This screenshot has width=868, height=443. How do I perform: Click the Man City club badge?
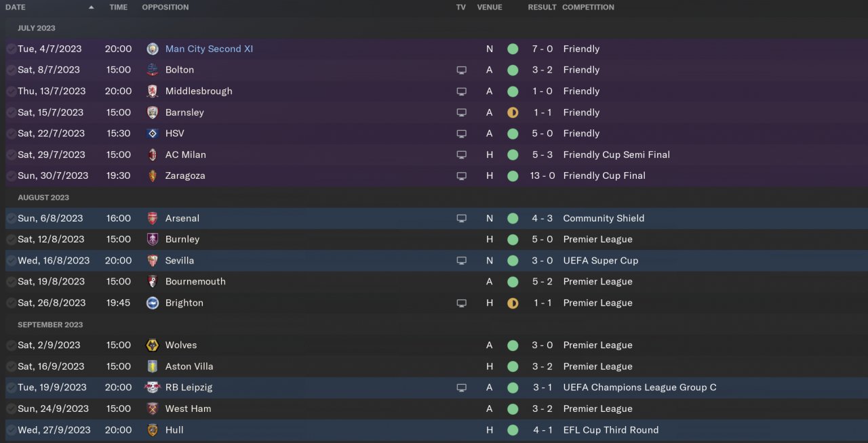pos(153,49)
